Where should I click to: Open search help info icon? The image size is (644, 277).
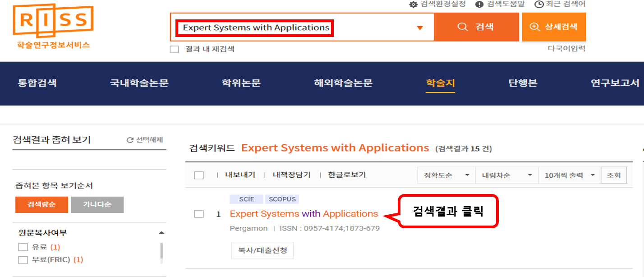[479, 5]
